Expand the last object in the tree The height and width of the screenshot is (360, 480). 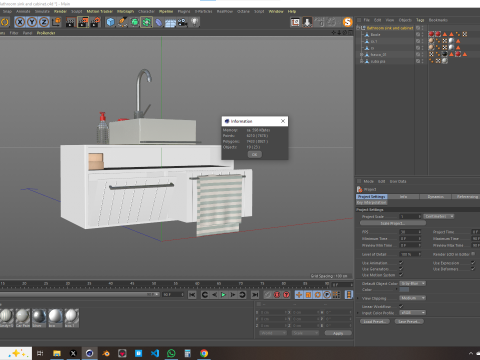pos(362,61)
